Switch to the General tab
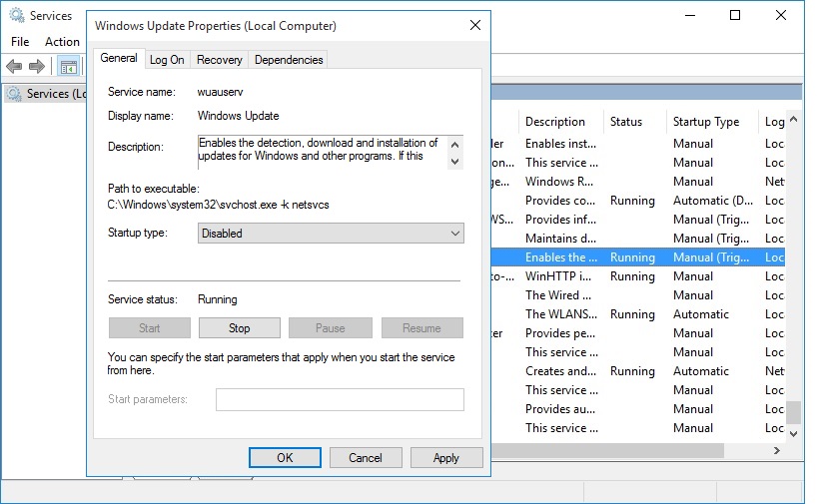Viewport: 818px width, 504px height. [x=119, y=58]
